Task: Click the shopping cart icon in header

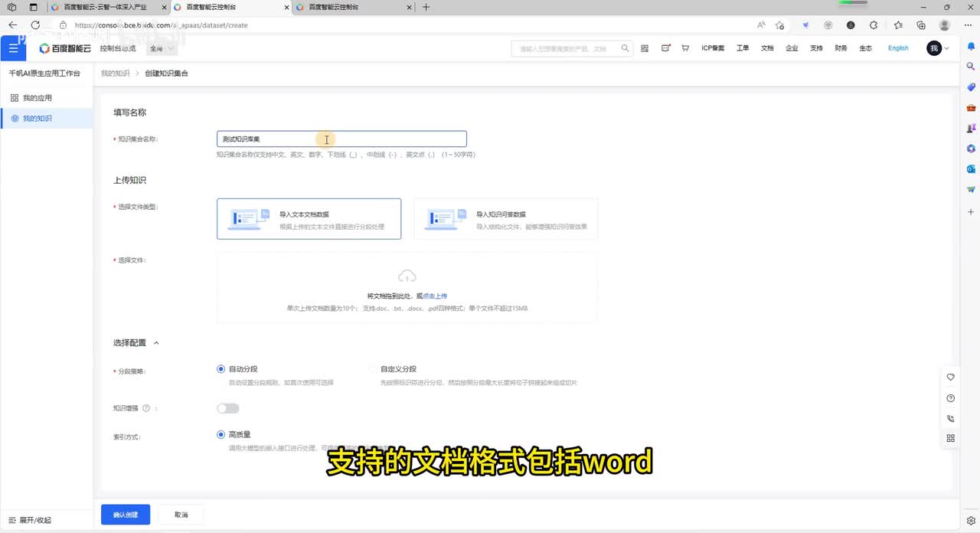Action: [x=684, y=48]
